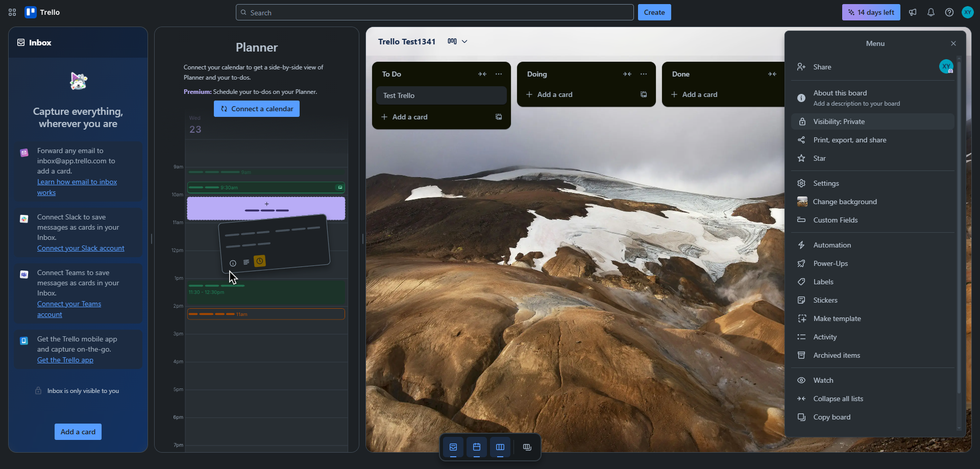Viewport: 980px width, 469px height.
Task: Open To Do list actions menu
Action: click(x=499, y=74)
